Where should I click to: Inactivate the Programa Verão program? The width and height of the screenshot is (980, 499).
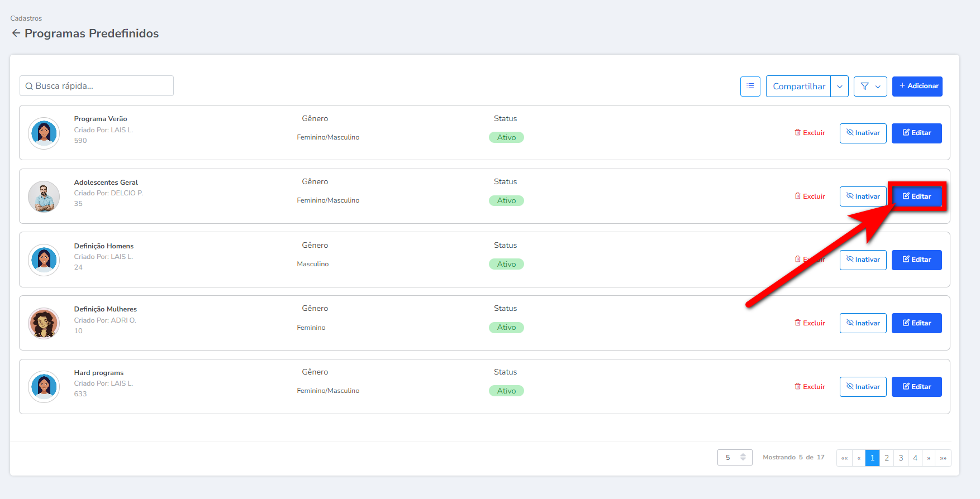click(863, 133)
